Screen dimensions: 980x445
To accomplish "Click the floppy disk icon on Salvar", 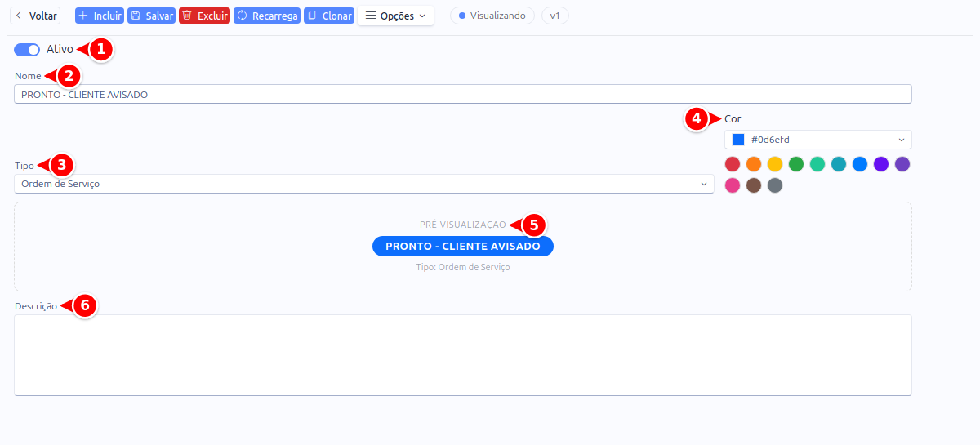I will click(136, 16).
